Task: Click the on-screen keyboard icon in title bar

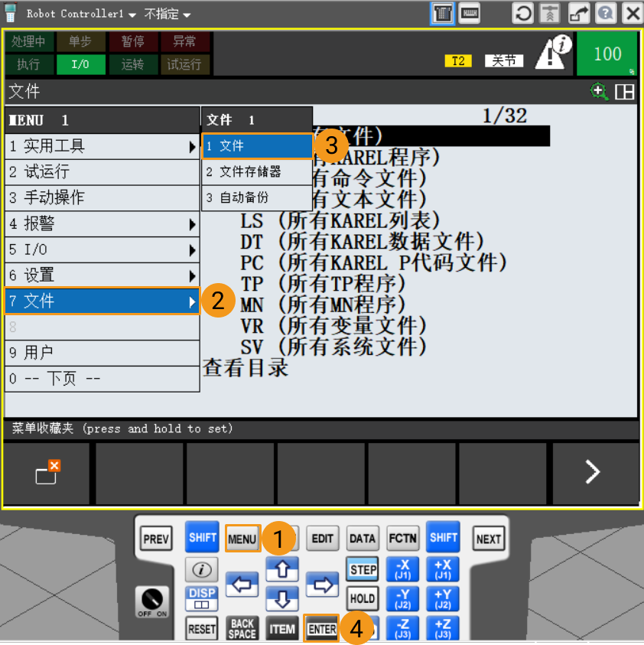Action: (470, 13)
